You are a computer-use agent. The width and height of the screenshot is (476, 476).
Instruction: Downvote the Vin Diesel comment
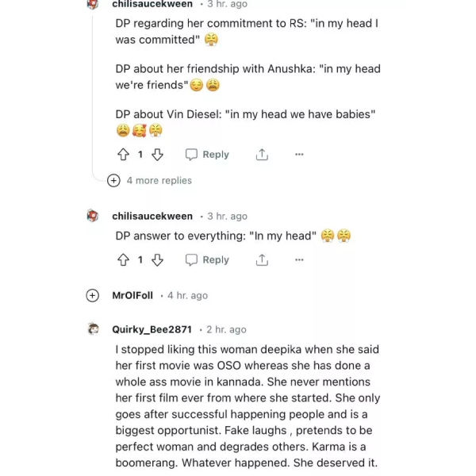(157, 155)
